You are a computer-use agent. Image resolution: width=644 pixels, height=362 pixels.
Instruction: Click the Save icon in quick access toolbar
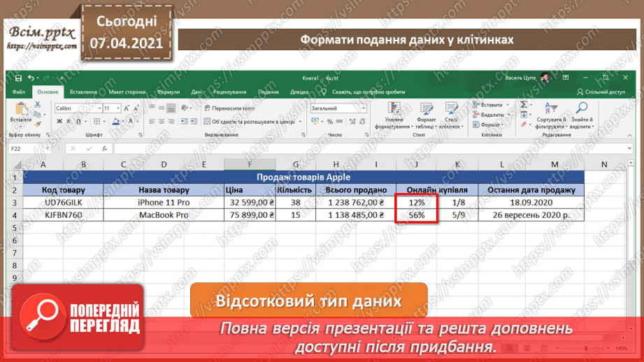tap(18, 78)
